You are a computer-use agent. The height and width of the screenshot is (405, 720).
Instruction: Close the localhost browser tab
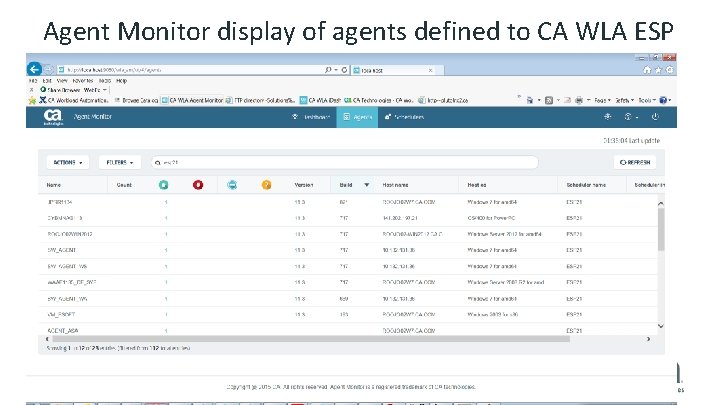[430, 70]
